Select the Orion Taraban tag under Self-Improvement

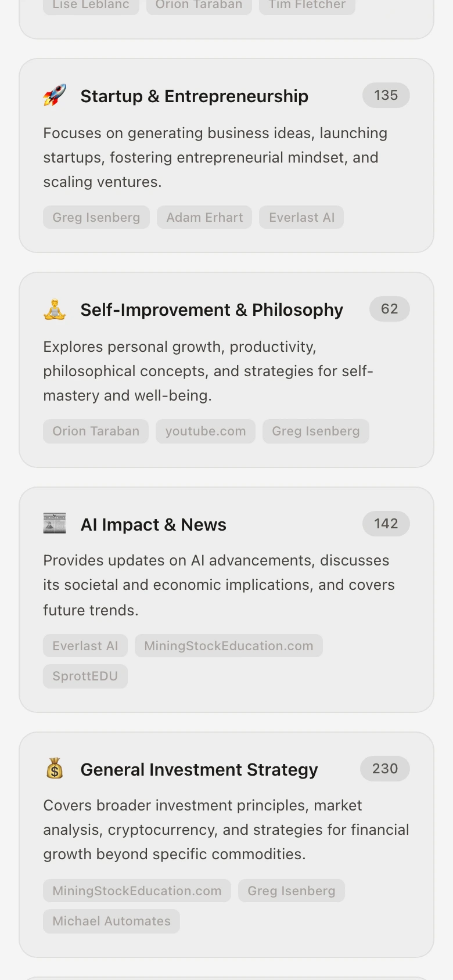95,431
